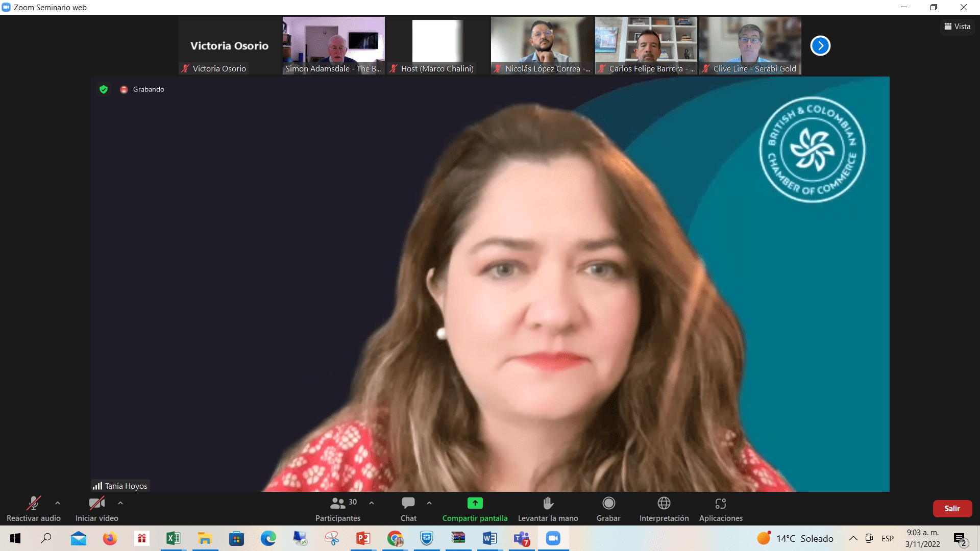This screenshot has width=980, height=551.
Task: Launch Firefox from the taskbar
Action: [110, 538]
